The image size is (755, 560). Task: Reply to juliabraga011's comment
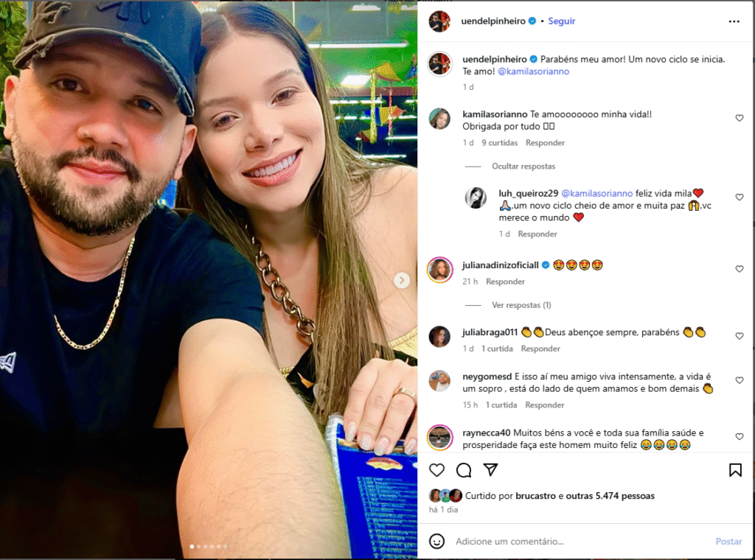point(540,349)
